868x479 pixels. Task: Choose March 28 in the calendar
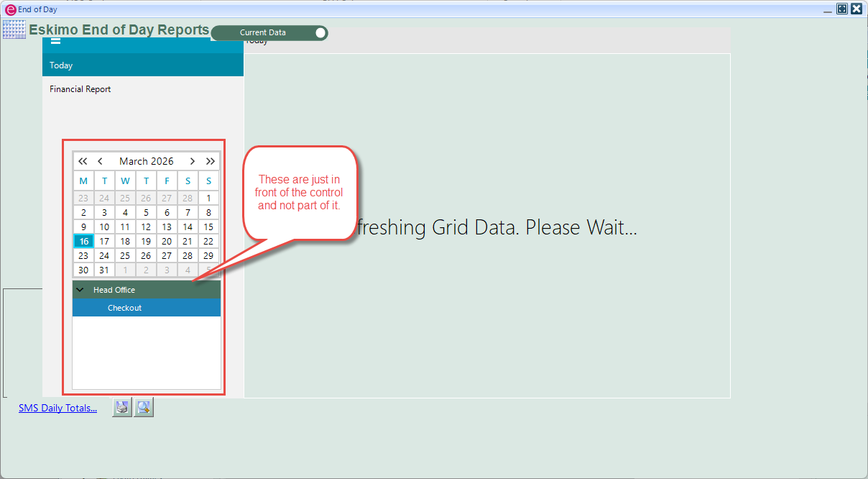(x=188, y=255)
